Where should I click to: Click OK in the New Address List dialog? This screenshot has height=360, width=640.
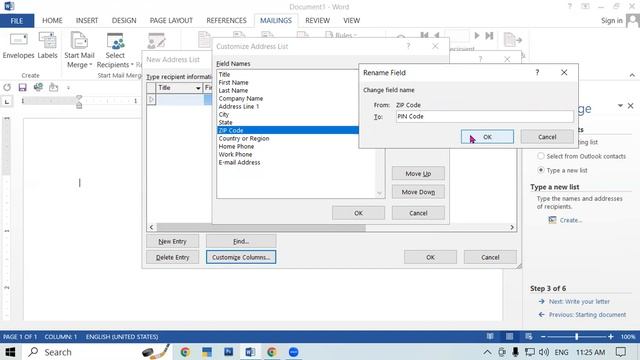430,257
